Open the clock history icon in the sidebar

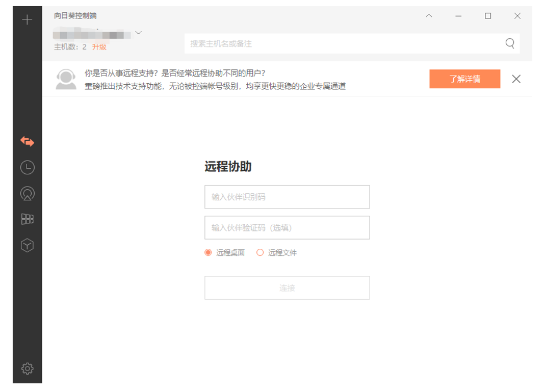(27, 167)
